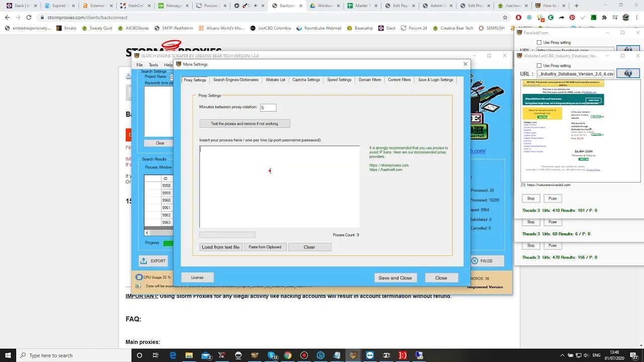This screenshot has width=644, height=362.
Task: Switch to Search Engines/Dictionaries tab
Action: click(x=235, y=80)
